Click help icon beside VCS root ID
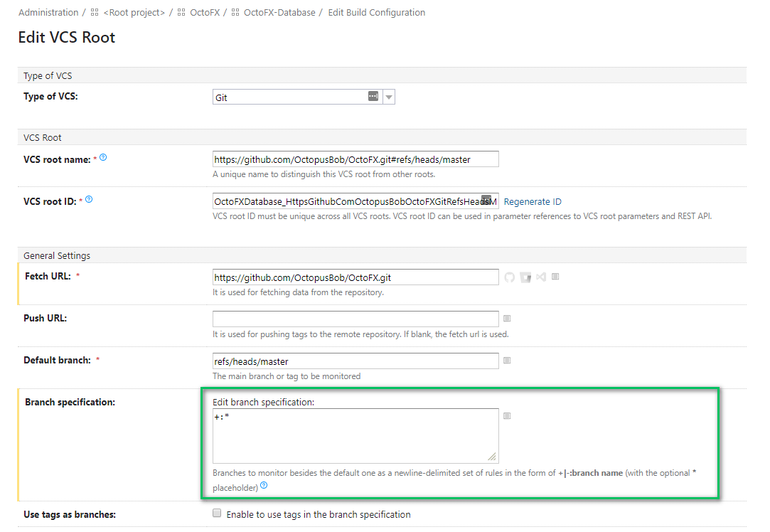 (89, 200)
